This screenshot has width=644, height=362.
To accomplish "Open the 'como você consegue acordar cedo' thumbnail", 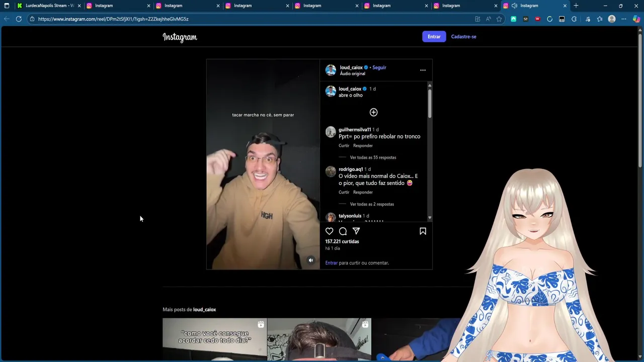I will 214,340.
